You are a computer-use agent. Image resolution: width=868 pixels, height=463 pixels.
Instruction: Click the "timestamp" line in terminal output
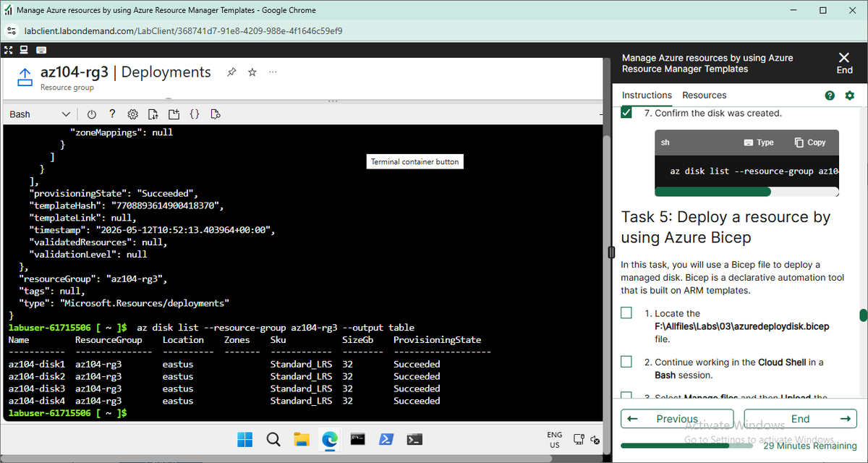(153, 230)
